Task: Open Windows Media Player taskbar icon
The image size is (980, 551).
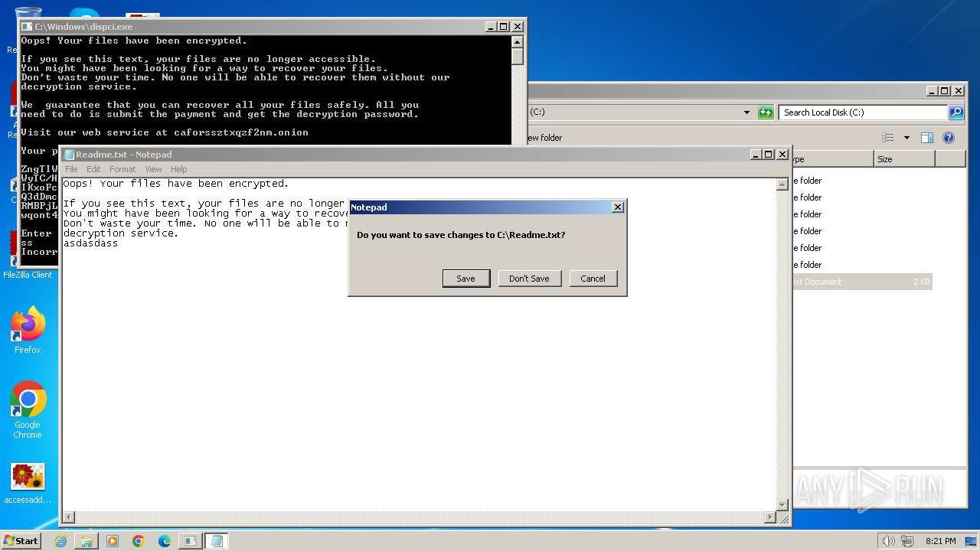Action: click(113, 541)
